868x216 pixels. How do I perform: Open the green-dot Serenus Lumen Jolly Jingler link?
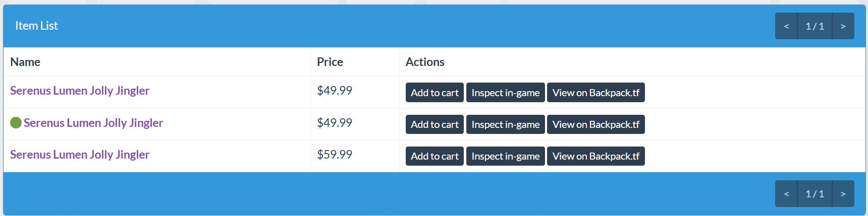pyautogui.click(x=93, y=123)
